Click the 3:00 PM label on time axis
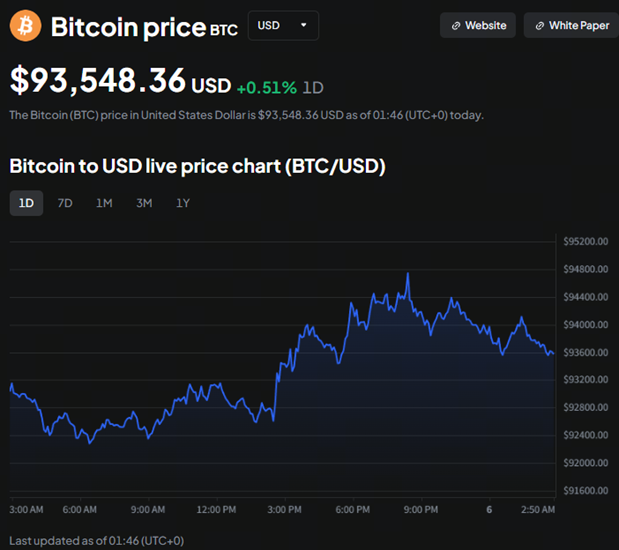 tap(286, 510)
